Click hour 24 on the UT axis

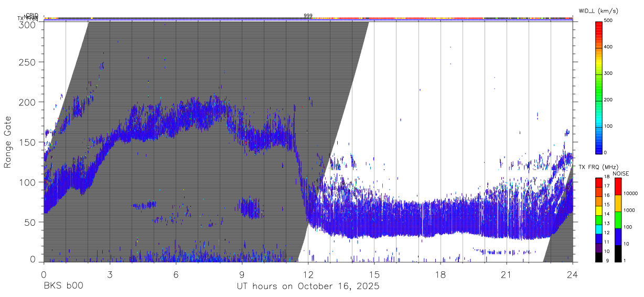pos(573,274)
